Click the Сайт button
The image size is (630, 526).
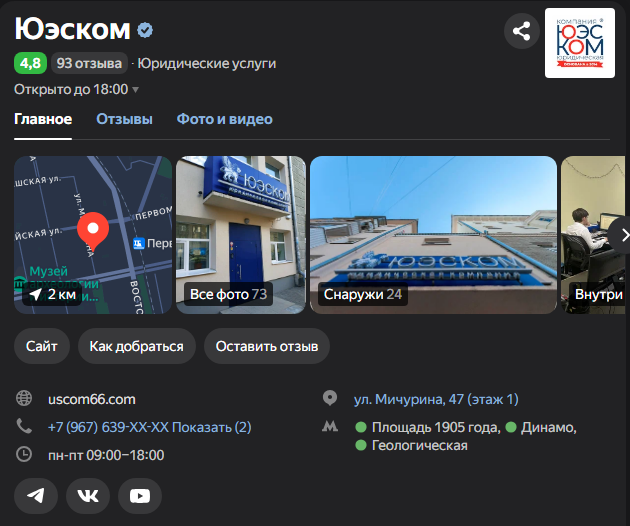point(42,346)
